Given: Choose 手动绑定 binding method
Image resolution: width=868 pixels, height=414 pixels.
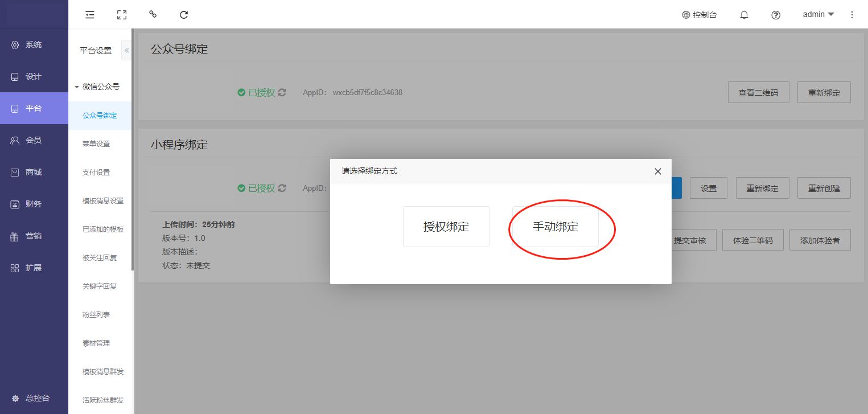Looking at the screenshot, I should [x=556, y=227].
